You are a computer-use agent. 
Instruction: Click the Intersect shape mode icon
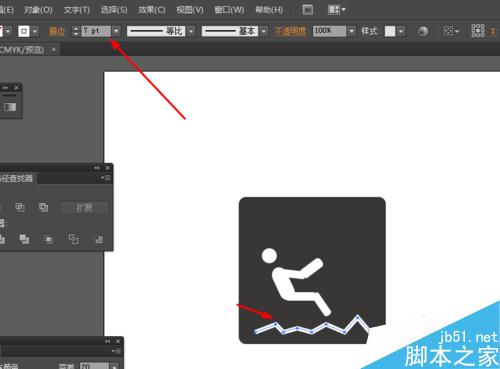[20, 207]
